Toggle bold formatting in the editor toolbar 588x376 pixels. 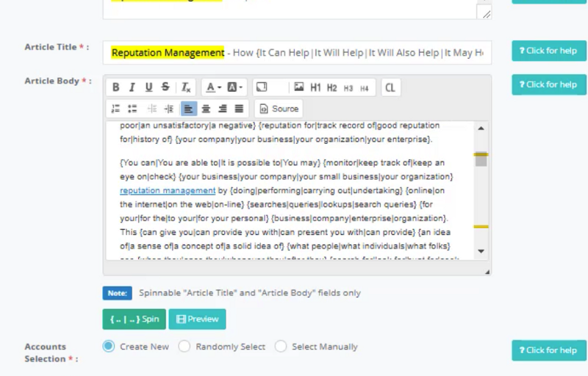(115, 87)
